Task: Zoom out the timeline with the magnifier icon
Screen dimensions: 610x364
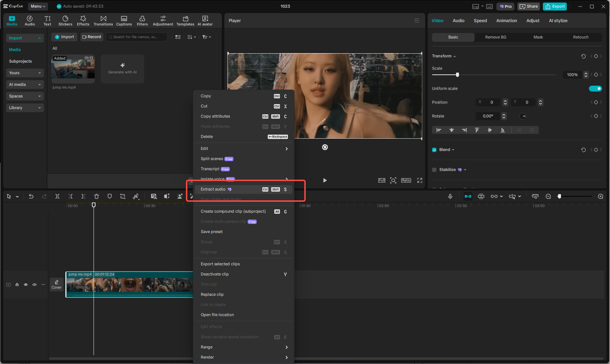Action: coord(548,196)
